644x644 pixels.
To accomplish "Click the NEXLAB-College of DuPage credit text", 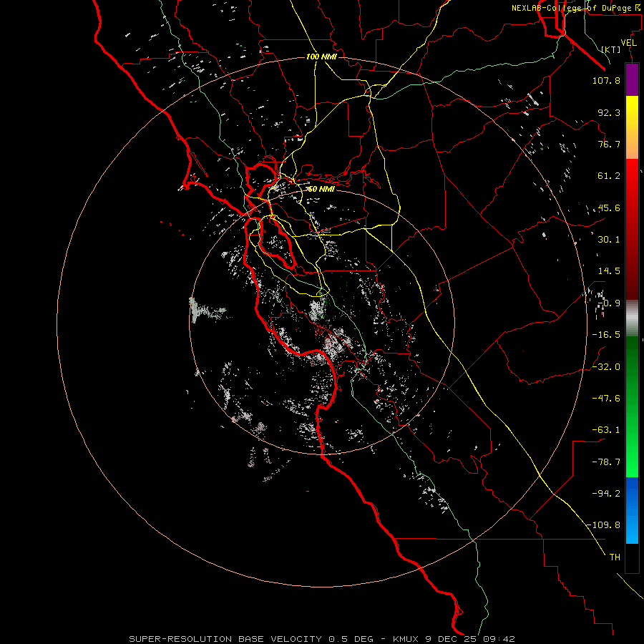I will point(576,8).
